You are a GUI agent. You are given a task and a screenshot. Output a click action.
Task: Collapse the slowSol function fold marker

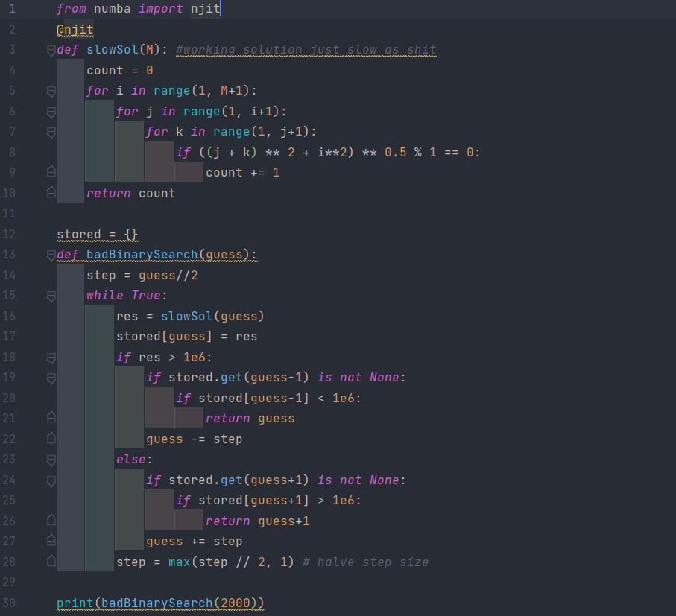[x=51, y=50]
